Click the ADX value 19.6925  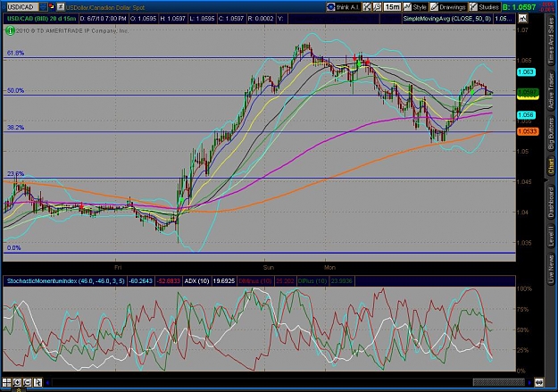click(224, 281)
